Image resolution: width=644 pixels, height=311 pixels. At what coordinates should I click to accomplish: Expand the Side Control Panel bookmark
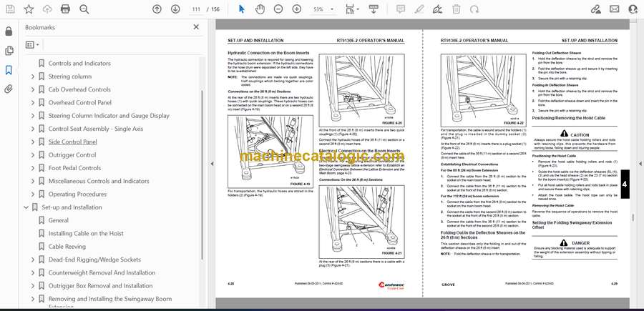pos(32,142)
